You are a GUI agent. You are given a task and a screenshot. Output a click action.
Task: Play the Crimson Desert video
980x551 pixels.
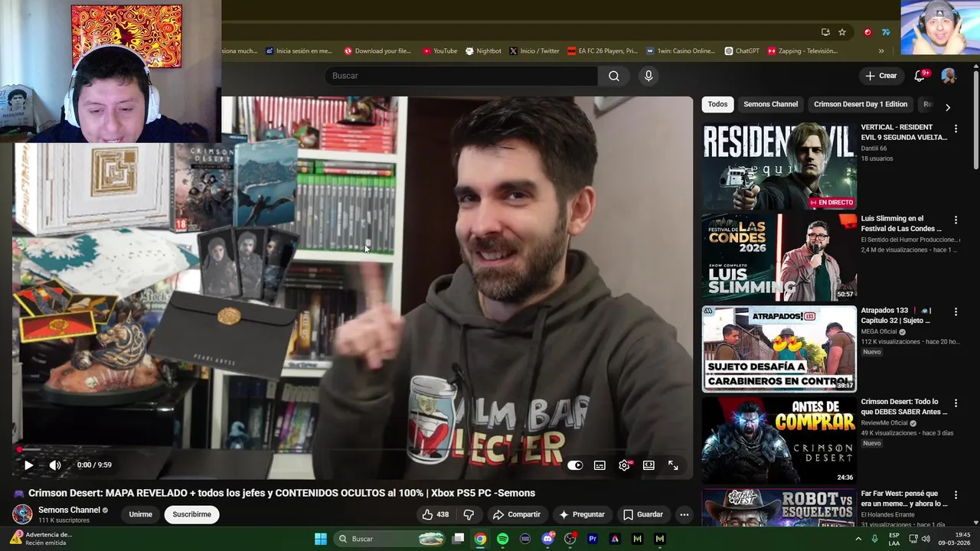[x=28, y=465]
